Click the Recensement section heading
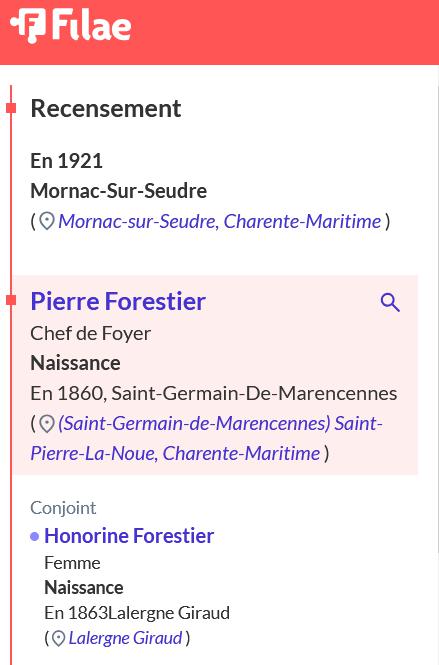Image resolution: width=439 pixels, height=665 pixels. pyautogui.click(x=106, y=109)
